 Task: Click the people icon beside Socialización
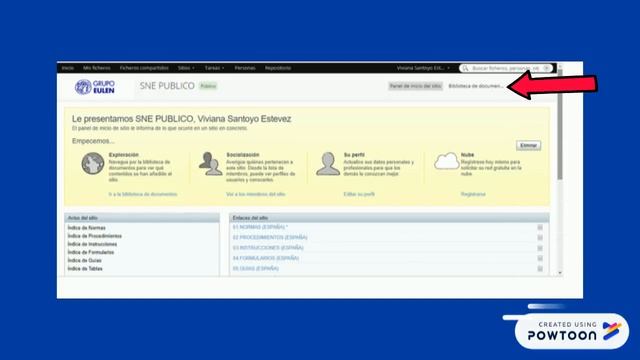click(210, 164)
